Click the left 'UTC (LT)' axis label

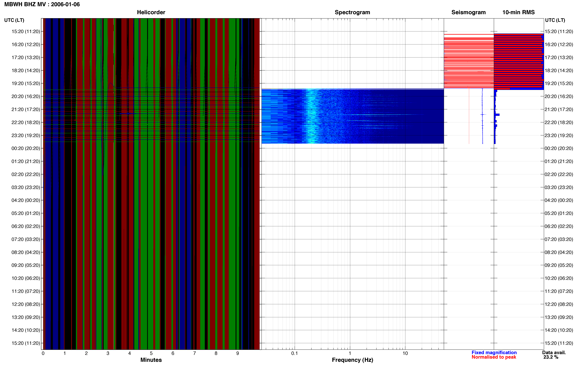click(14, 20)
